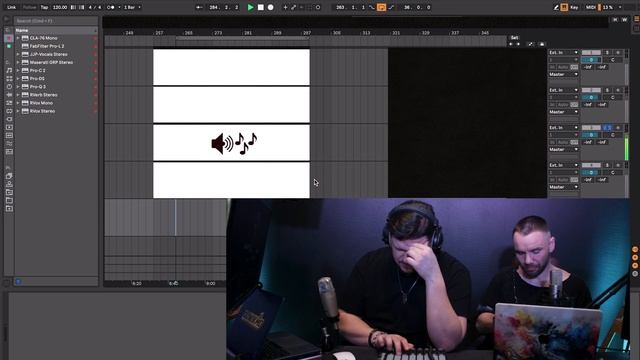Open MIDI Effects category in sidebar

(9, 103)
